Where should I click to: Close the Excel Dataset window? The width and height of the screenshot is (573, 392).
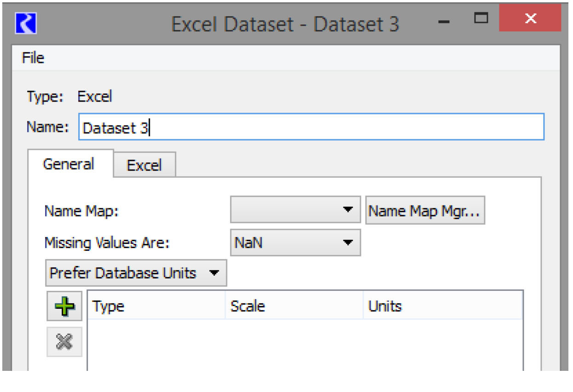[531, 19]
